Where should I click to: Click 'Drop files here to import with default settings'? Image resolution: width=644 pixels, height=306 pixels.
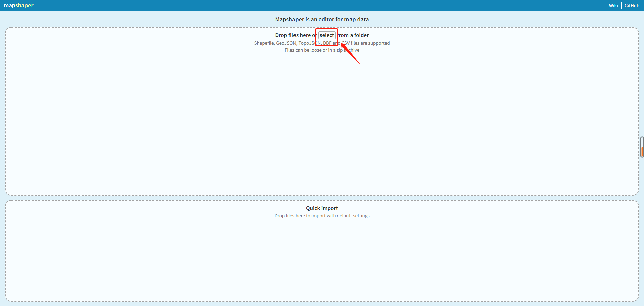[x=322, y=216]
